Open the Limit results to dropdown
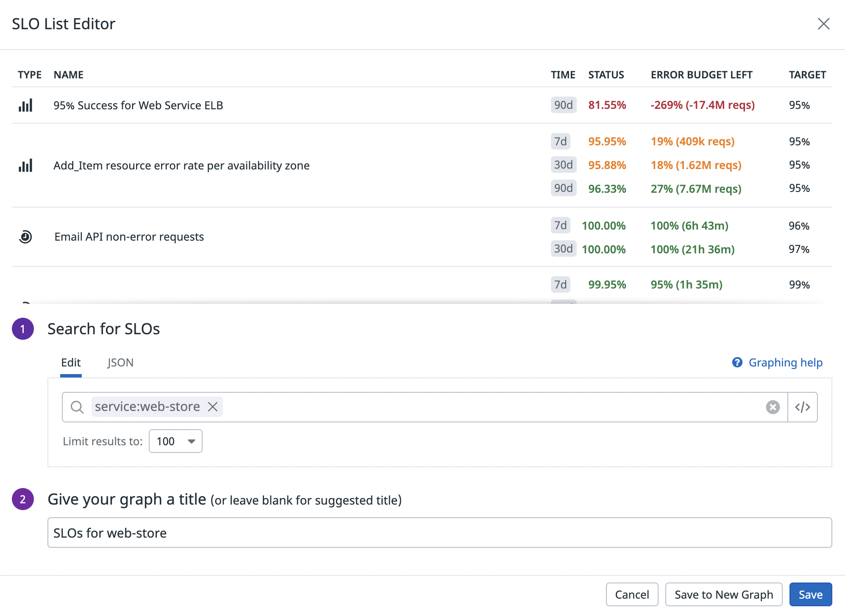Viewport: 845px width, 616px height. click(175, 441)
